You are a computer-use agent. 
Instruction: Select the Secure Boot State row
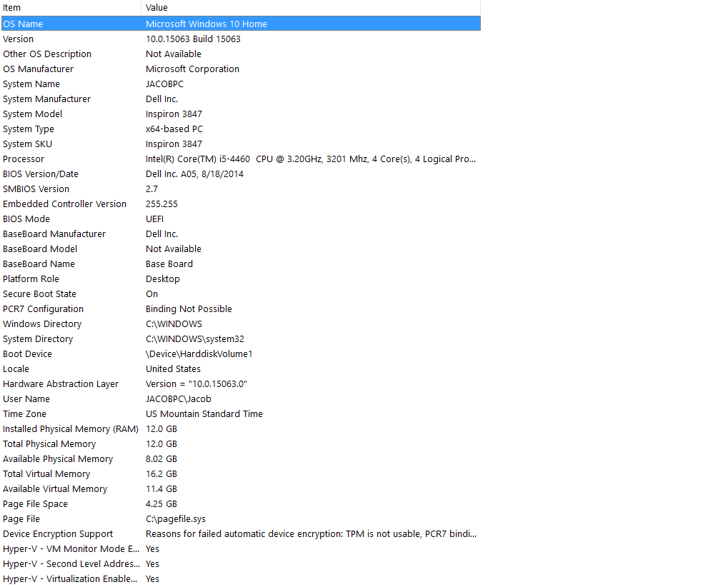click(x=241, y=293)
